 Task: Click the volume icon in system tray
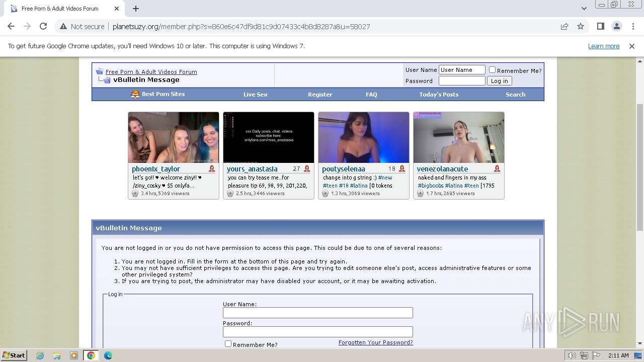(572, 355)
